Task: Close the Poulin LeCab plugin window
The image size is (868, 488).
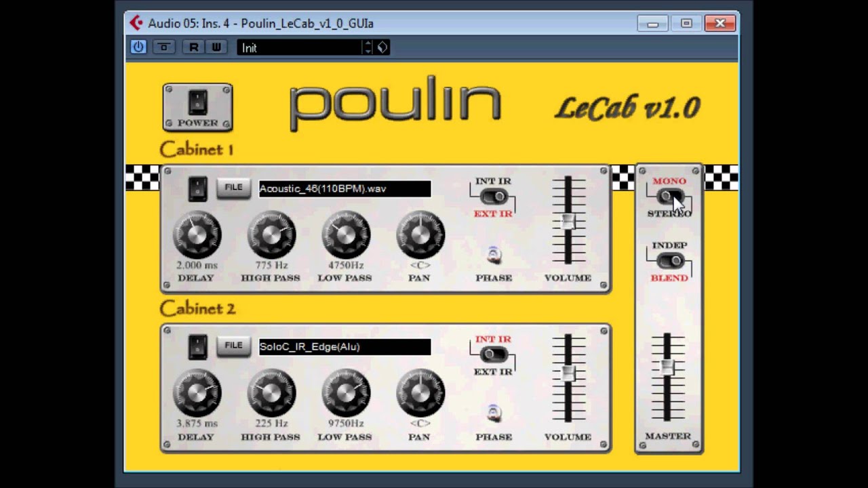Action: point(720,24)
